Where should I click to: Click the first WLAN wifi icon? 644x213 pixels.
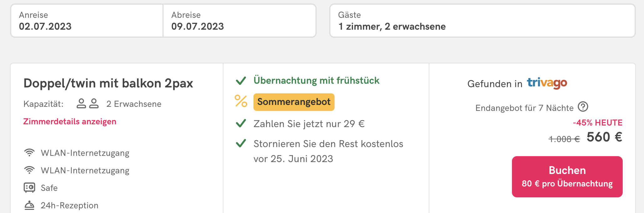click(29, 152)
